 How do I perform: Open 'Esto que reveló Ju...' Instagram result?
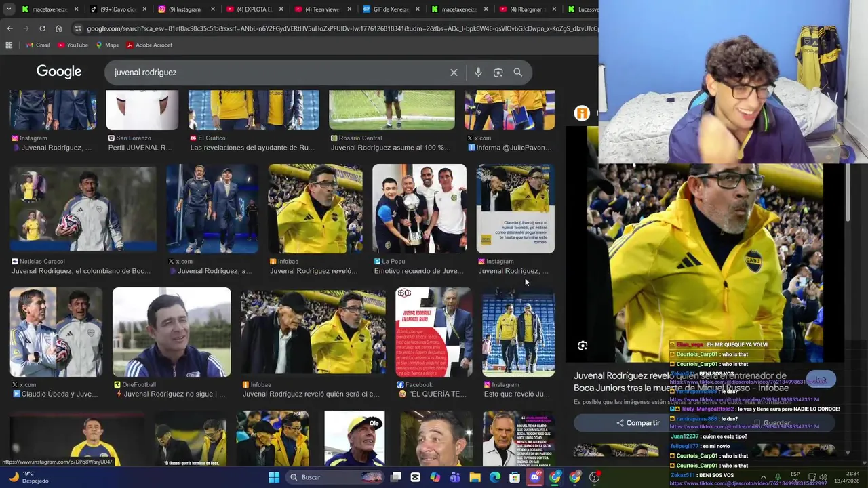517,394
